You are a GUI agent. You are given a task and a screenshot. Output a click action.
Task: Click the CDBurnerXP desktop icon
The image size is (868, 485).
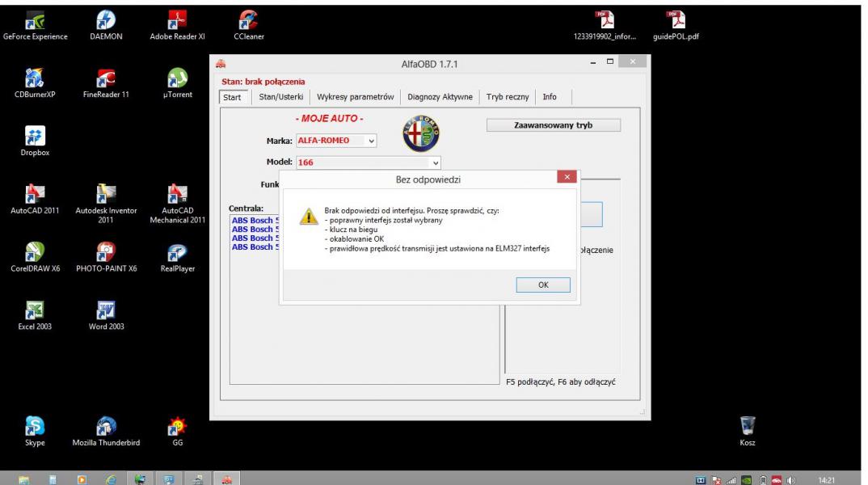pos(35,83)
